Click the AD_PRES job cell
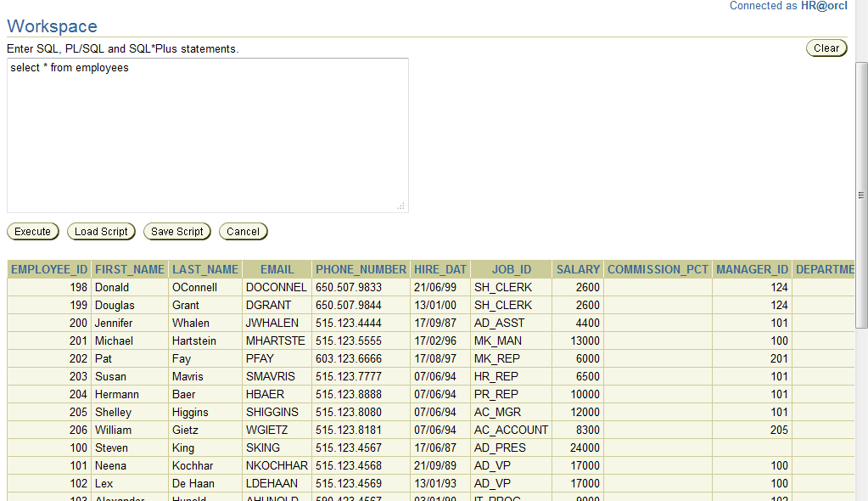 (x=500, y=448)
